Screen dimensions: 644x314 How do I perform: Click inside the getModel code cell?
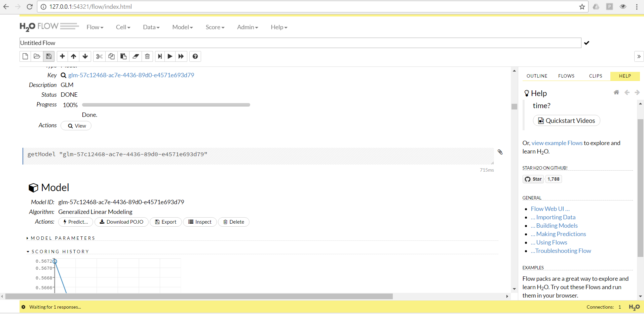[258, 156]
